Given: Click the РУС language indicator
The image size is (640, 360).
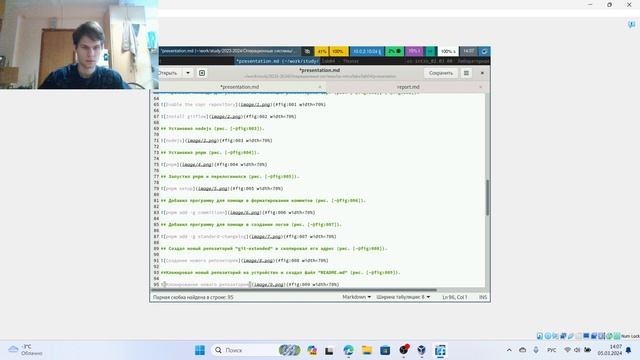Looking at the screenshot, I should 551,350.
